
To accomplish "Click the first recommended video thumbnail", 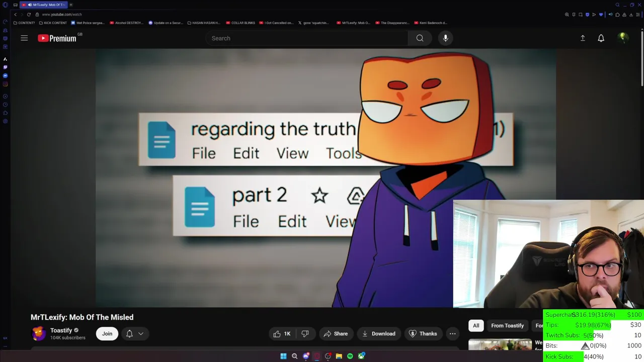I will (500, 344).
